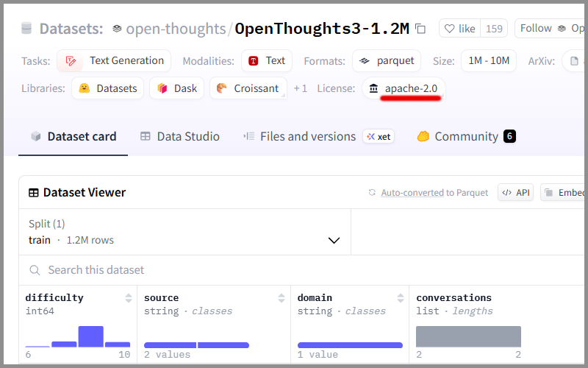Open the Data Studio tab
Screen dimensions: 588x368
(179, 137)
